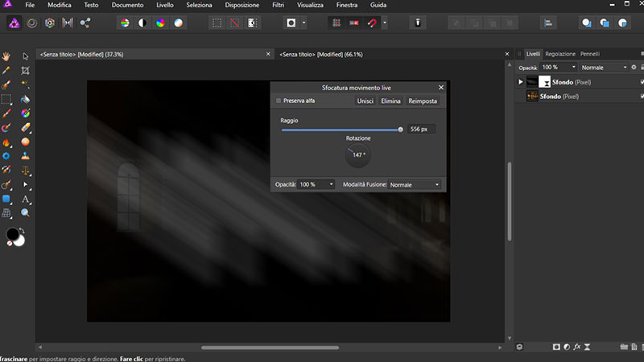Select the Artistic Text tool
644x362 pixels.
point(26,199)
